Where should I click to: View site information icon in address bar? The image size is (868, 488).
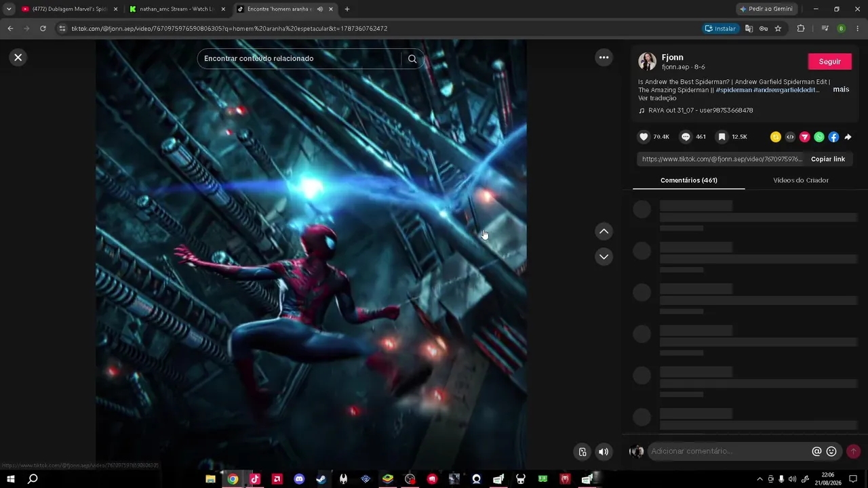click(x=62, y=28)
